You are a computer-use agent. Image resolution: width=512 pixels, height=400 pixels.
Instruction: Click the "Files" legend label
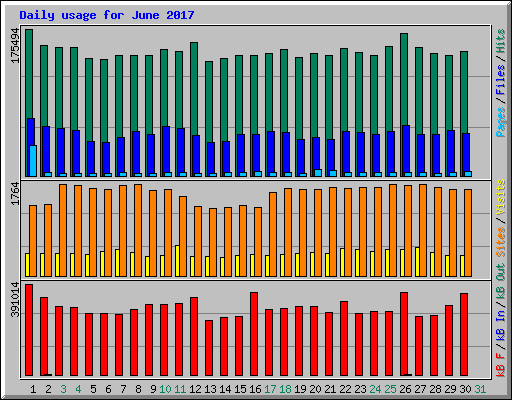501,80
